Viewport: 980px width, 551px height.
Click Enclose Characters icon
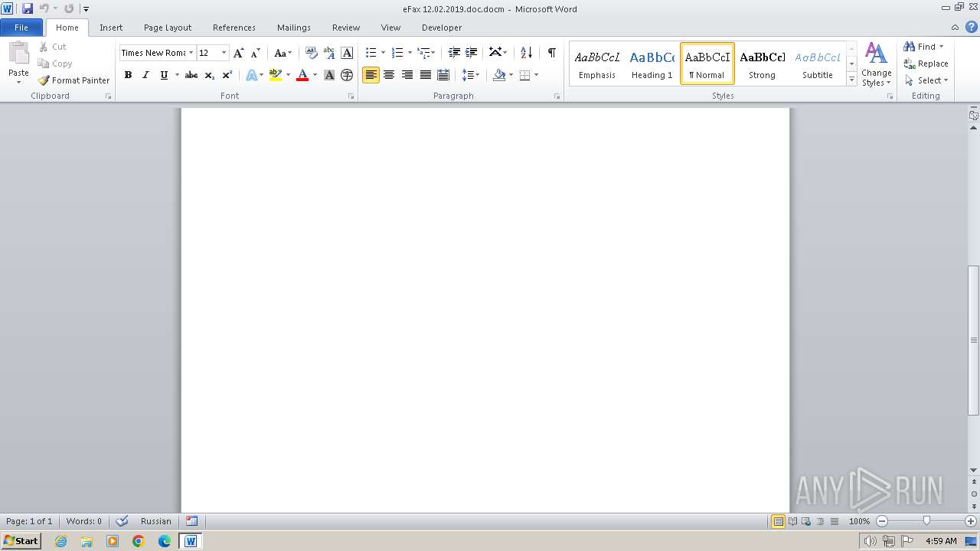pos(347,75)
